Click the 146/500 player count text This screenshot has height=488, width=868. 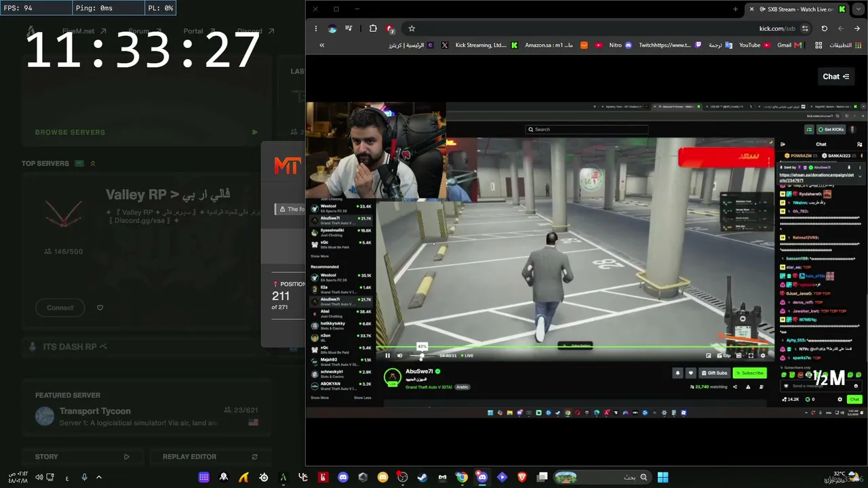click(x=63, y=251)
